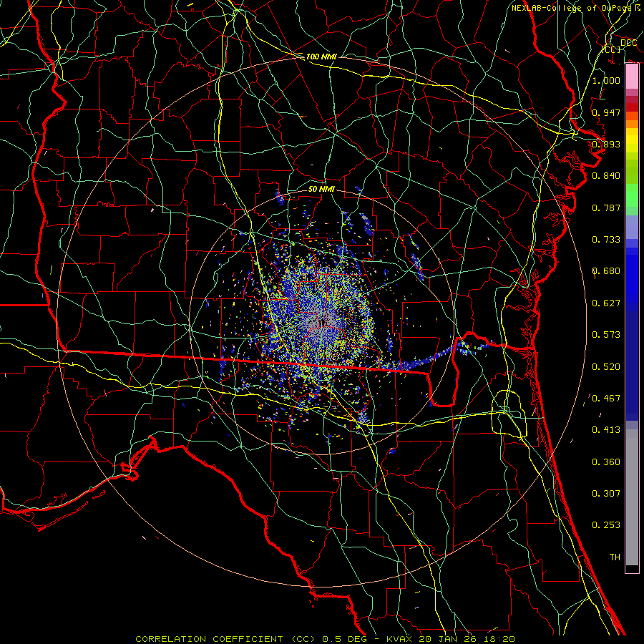Click the 100 NMI range ring label
The width and height of the screenshot is (644, 644).
tap(321, 57)
